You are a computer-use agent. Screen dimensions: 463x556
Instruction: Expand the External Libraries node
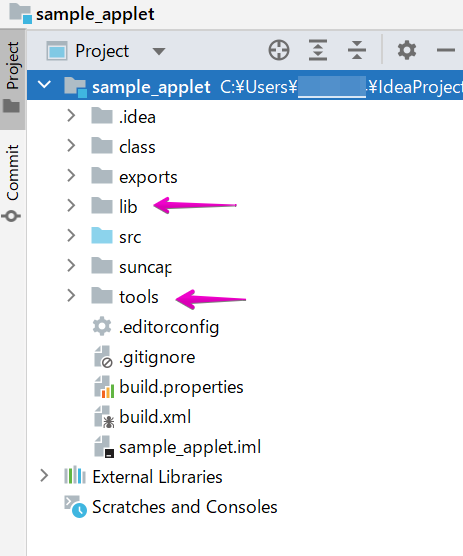pos(44,476)
